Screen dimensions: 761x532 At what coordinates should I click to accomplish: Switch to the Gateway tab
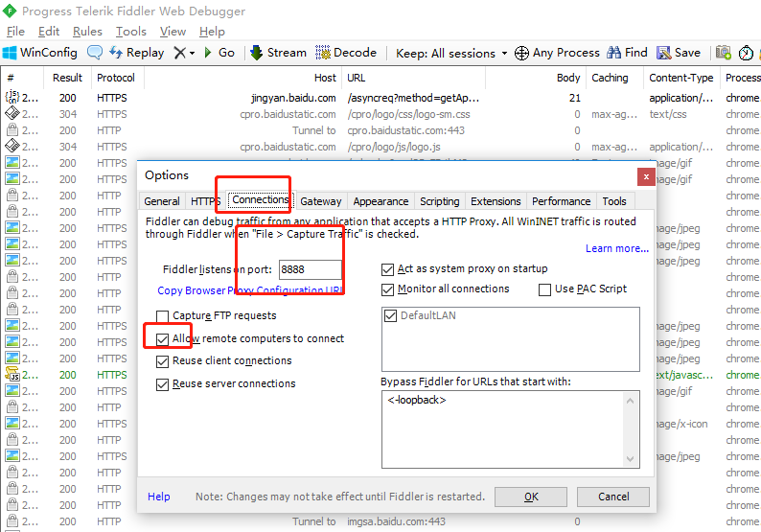pyautogui.click(x=321, y=201)
